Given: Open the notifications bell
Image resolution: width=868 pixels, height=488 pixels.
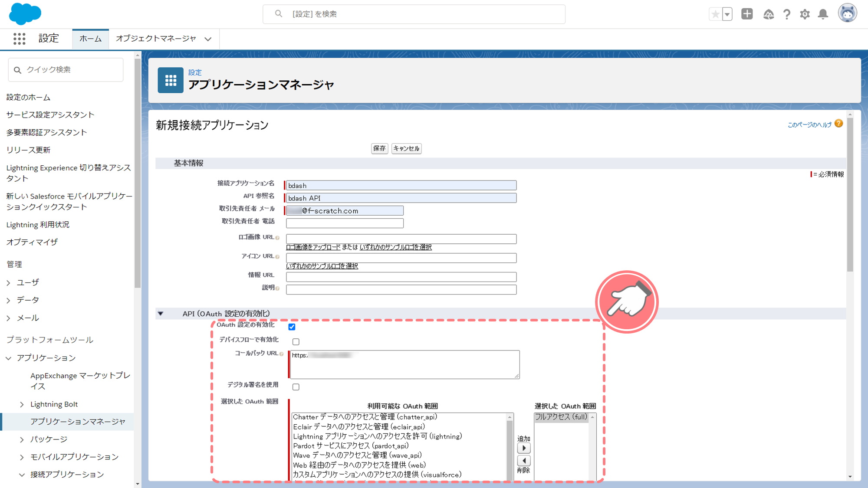Looking at the screenshot, I should 823,14.
